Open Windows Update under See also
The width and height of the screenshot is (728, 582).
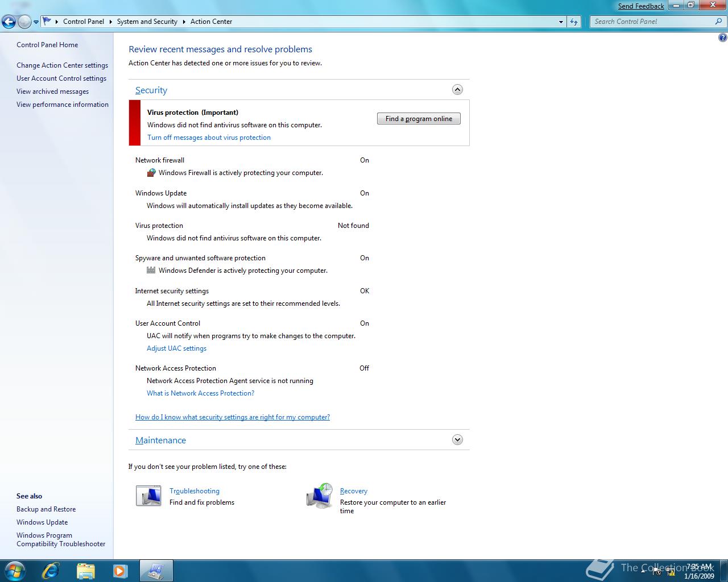click(x=42, y=522)
